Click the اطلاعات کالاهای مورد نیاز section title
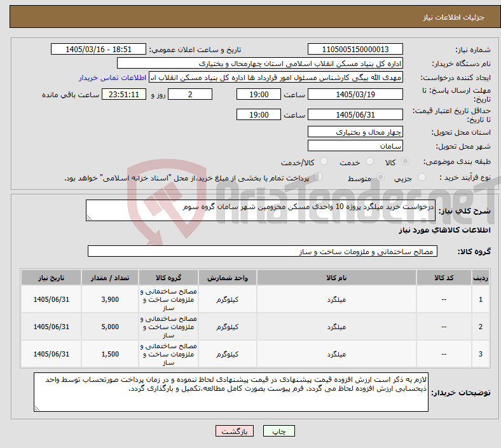 pyautogui.click(x=444, y=230)
